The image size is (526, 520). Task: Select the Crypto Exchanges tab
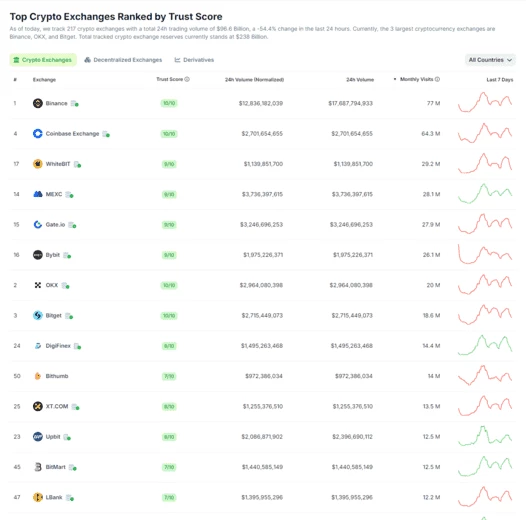click(x=43, y=60)
